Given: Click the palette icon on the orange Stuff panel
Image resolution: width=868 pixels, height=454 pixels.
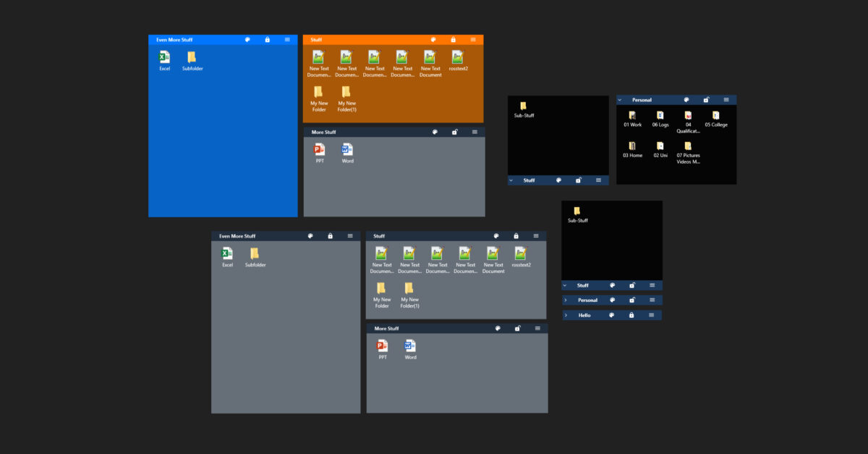Looking at the screenshot, I should [x=433, y=40].
